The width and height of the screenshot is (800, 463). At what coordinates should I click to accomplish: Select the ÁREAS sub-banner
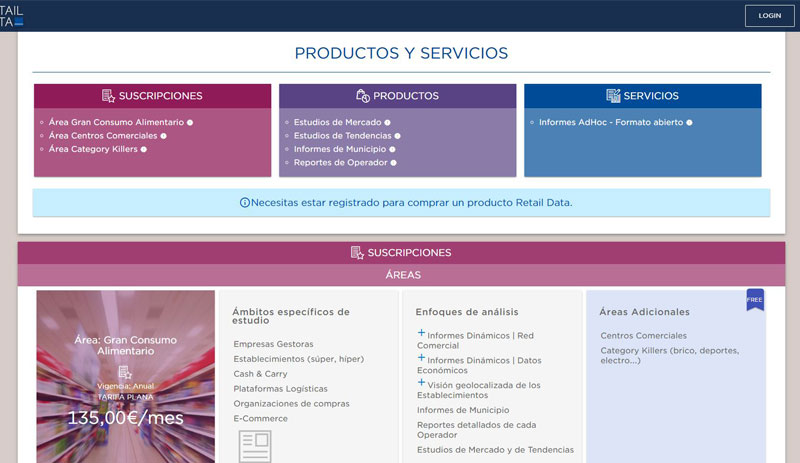401,275
